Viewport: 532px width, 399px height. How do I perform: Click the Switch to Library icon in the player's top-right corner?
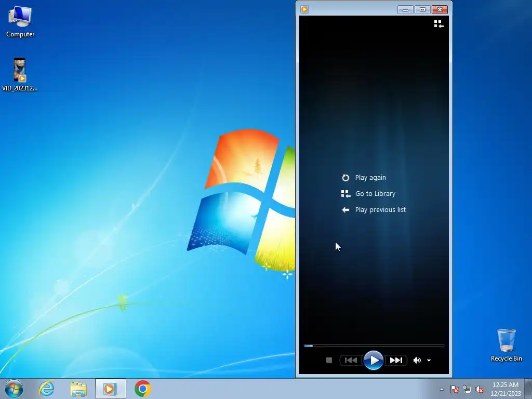tap(438, 24)
